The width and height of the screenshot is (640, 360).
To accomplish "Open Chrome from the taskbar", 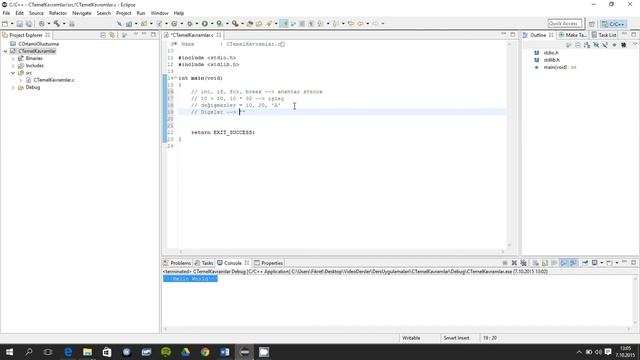I will [x=205, y=352].
